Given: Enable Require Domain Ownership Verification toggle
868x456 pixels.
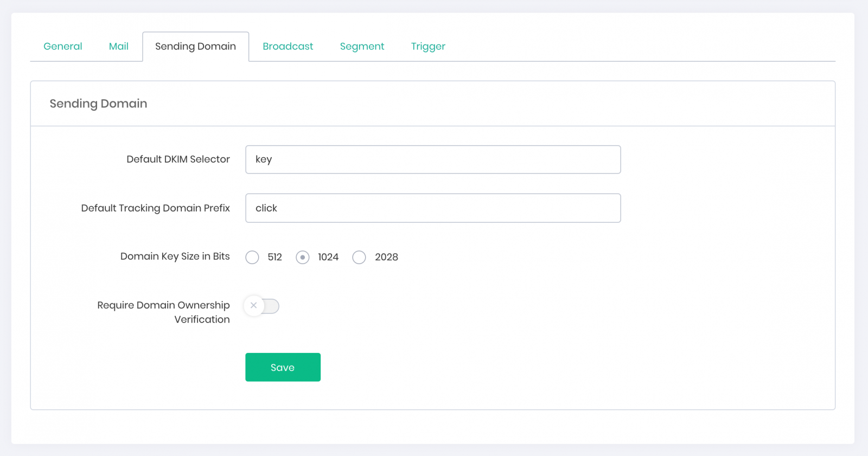Looking at the screenshot, I should (261, 306).
